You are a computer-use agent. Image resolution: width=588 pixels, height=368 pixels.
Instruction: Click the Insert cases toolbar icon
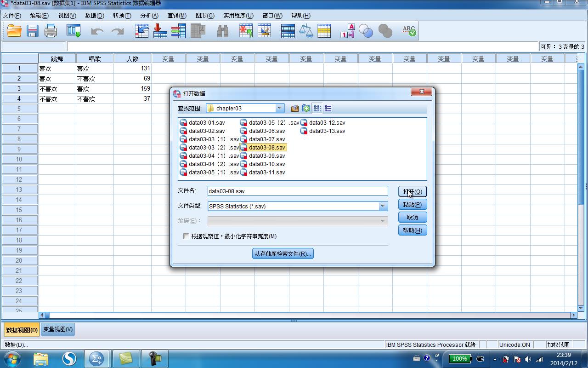tap(246, 31)
